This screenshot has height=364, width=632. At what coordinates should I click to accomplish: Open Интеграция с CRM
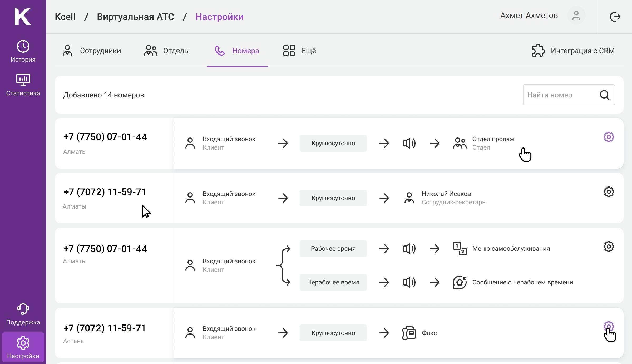[573, 51]
